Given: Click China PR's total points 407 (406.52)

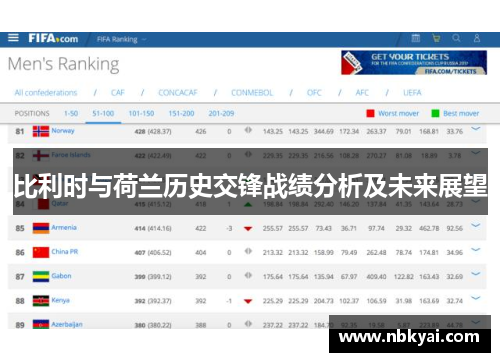Looking at the screenshot, I should point(153,253).
